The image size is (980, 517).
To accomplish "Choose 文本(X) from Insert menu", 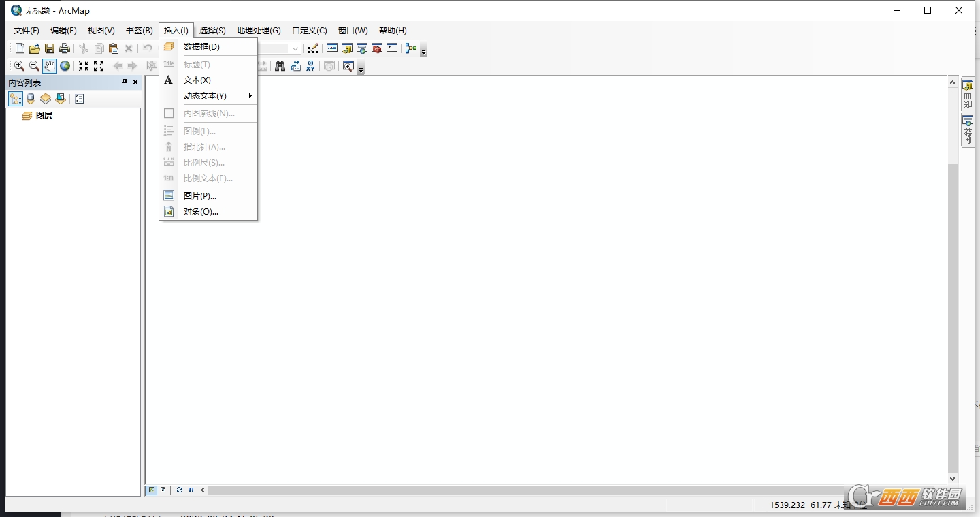I will point(208,80).
